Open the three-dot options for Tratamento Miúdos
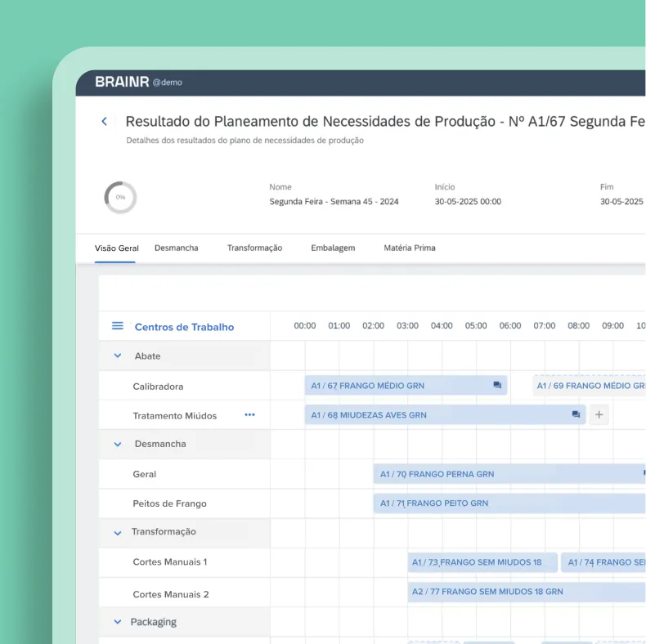Viewport: 646px width, 644px height. pyautogui.click(x=249, y=414)
